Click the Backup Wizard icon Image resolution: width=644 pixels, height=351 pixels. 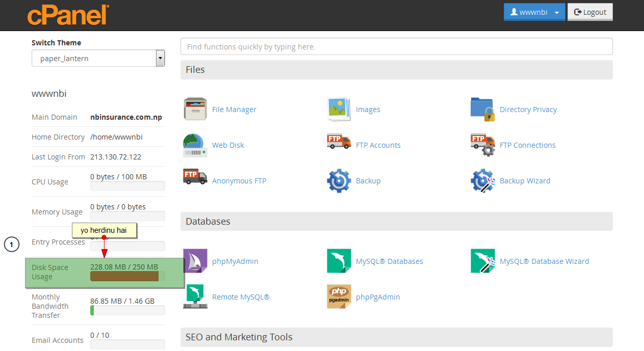click(x=482, y=181)
